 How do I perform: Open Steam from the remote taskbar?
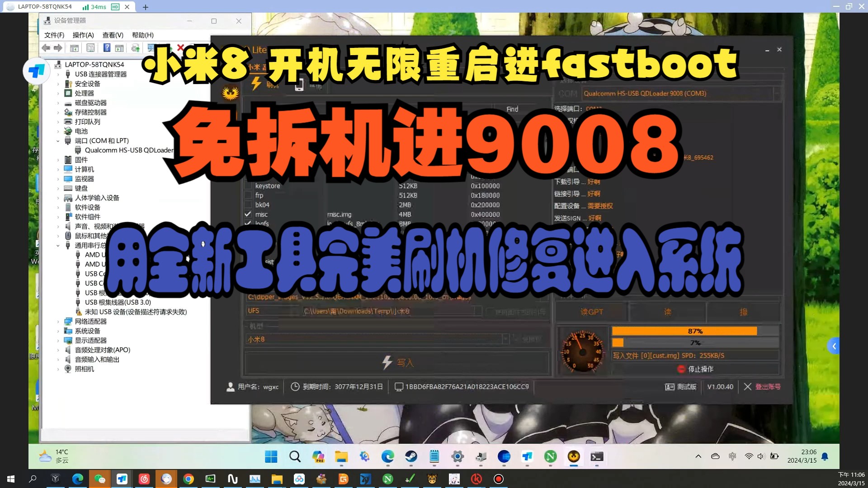click(411, 457)
